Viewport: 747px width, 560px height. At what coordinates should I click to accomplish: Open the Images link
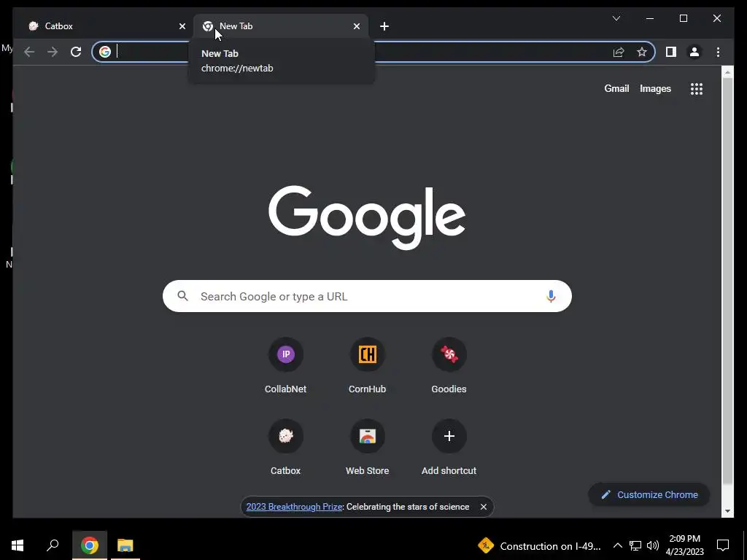click(x=655, y=88)
